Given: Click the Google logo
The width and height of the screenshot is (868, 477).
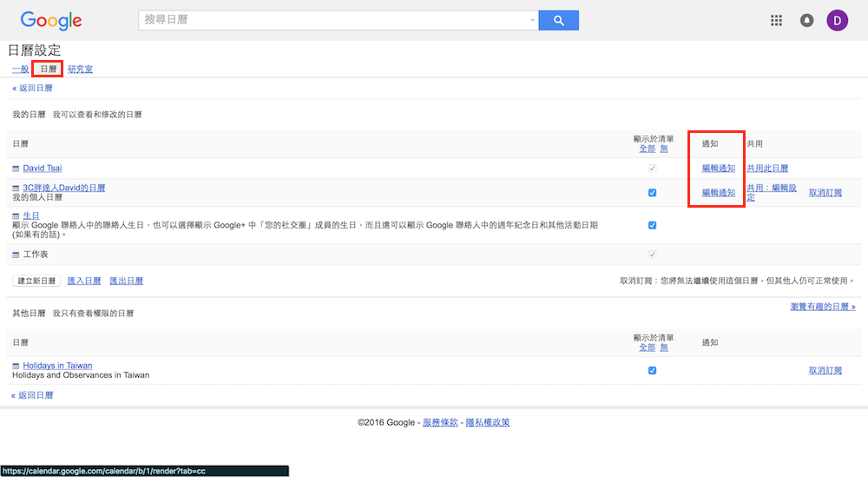Looking at the screenshot, I should 51,21.
